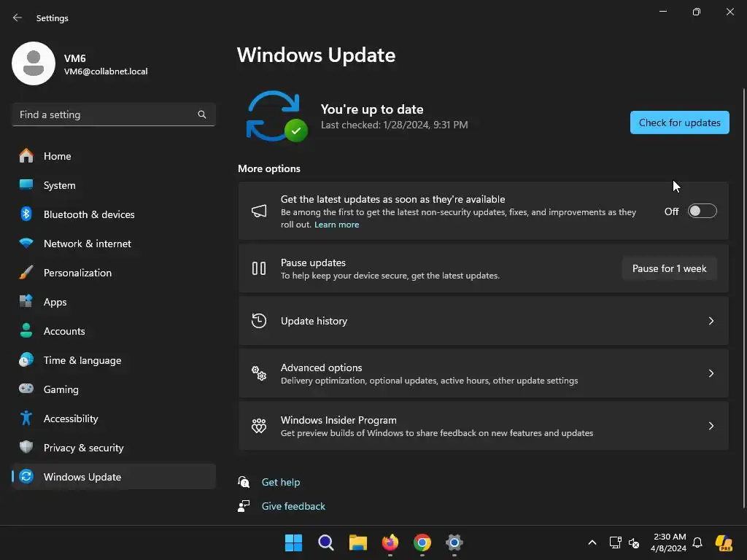Click the back arrow in Settings
The image size is (747, 560).
(x=18, y=17)
